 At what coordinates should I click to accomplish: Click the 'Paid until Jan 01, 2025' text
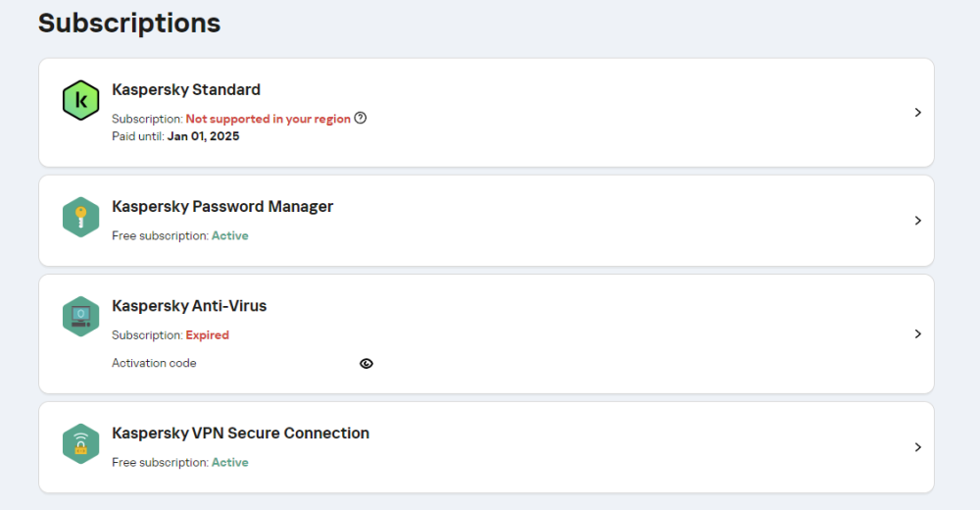[175, 136]
